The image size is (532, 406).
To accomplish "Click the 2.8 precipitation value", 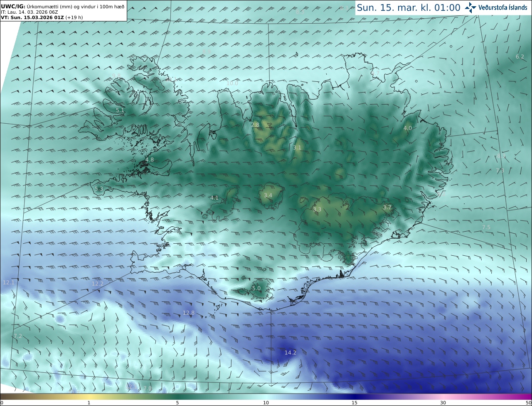I will (x=255, y=125).
